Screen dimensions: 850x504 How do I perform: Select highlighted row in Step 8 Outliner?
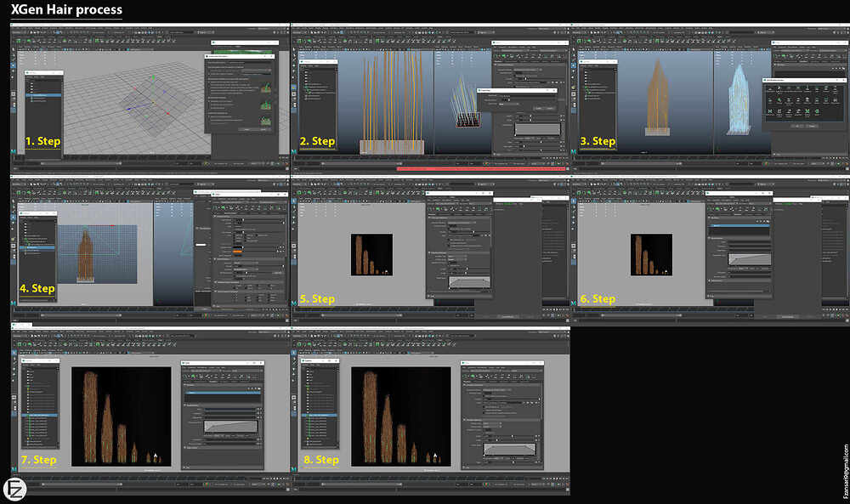[320, 415]
